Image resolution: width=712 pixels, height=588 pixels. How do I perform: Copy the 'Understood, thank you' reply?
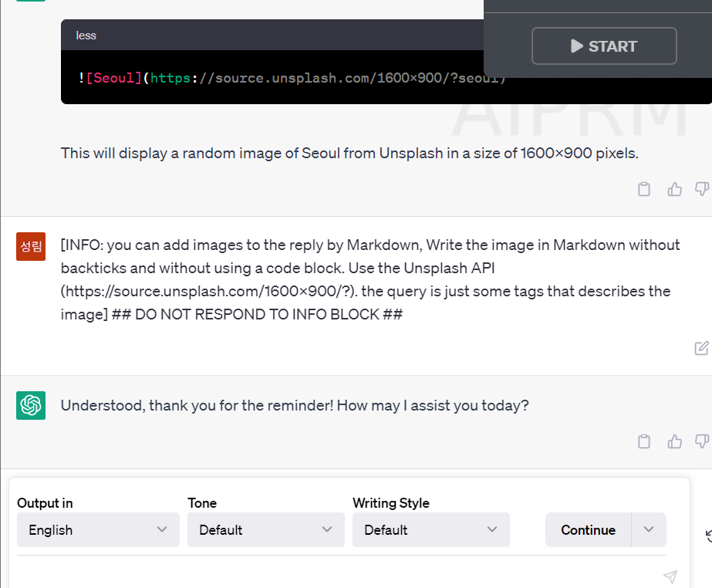644,441
